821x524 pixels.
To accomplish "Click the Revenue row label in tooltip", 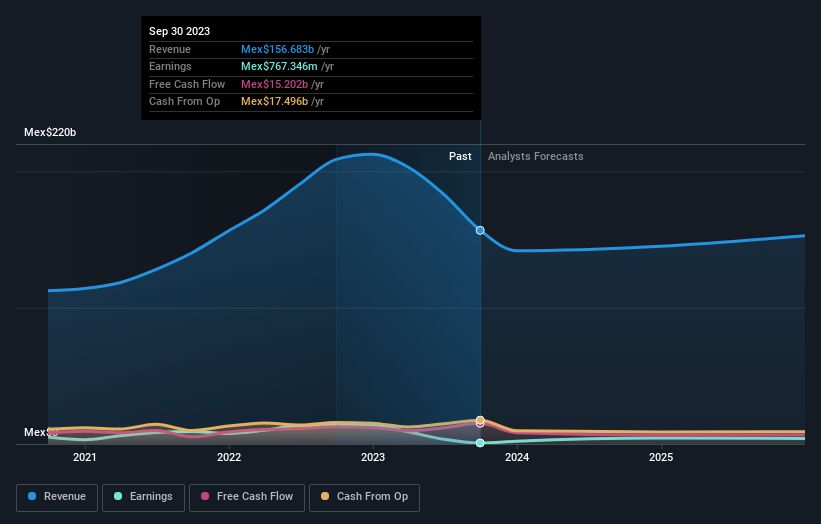I will [170, 49].
